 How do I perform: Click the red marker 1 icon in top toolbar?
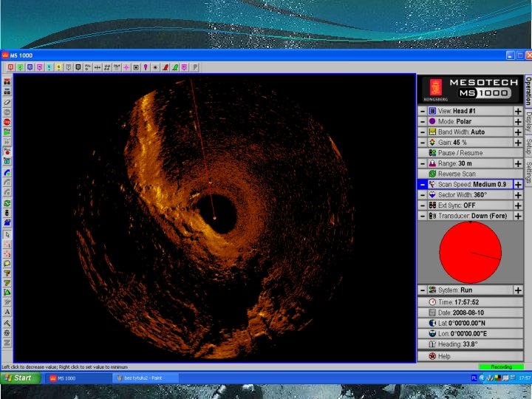coord(10,67)
